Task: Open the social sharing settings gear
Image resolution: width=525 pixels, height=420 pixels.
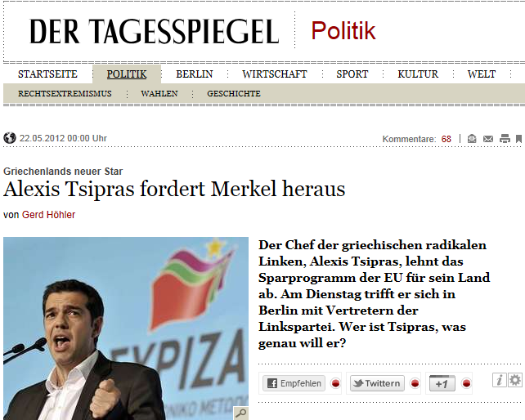Action: click(x=515, y=380)
